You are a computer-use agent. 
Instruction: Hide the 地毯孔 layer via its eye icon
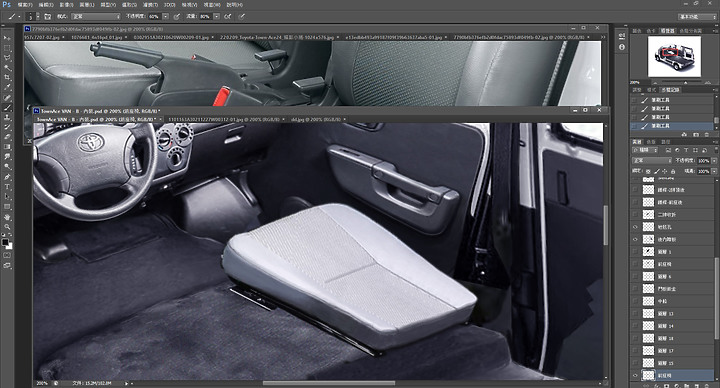pos(635,227)
